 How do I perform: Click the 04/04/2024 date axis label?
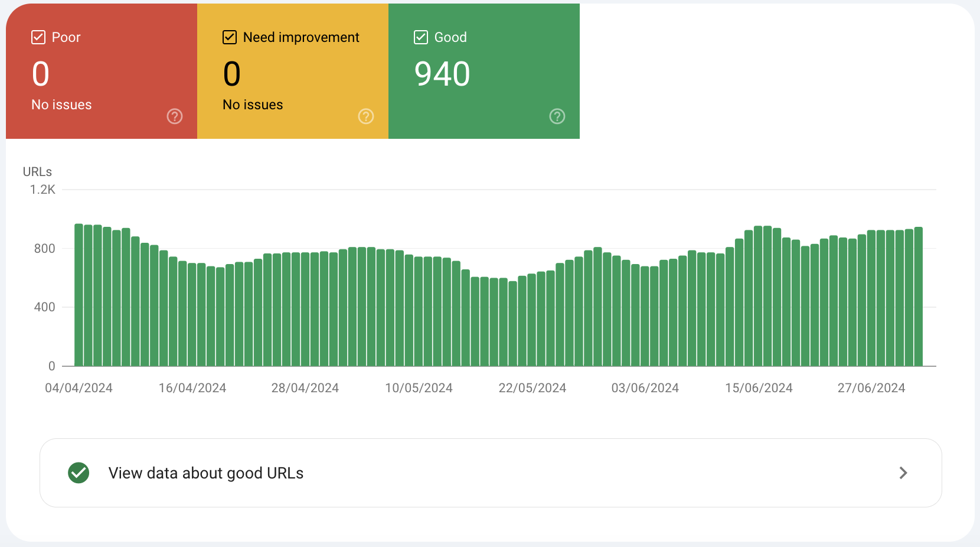pos(79,388)
